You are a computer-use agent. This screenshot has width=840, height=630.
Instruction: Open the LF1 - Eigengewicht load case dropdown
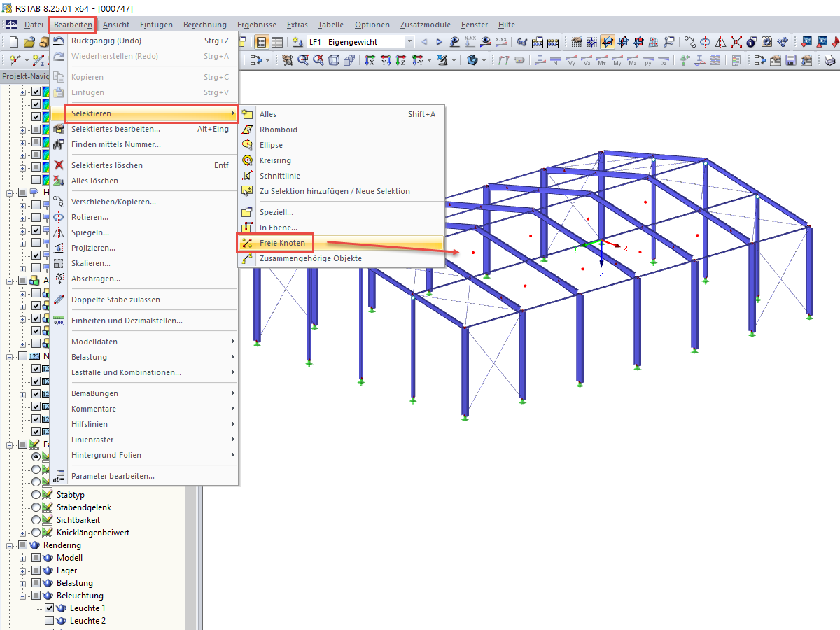pos(409,42)
